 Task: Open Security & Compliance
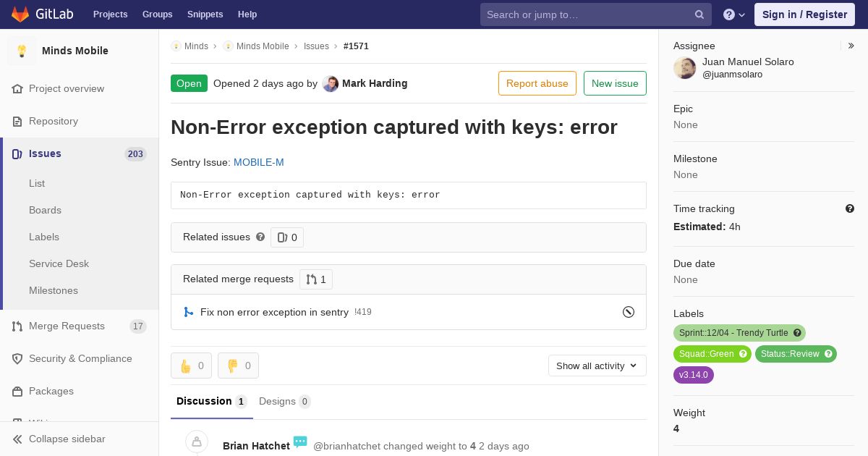80,358
